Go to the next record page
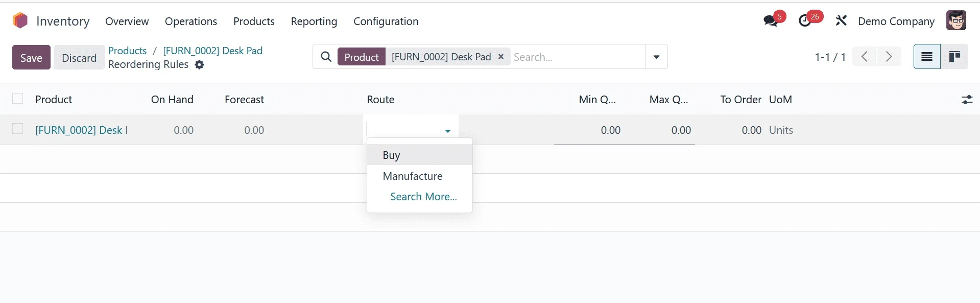980x303 pixels. pos(889,56)
